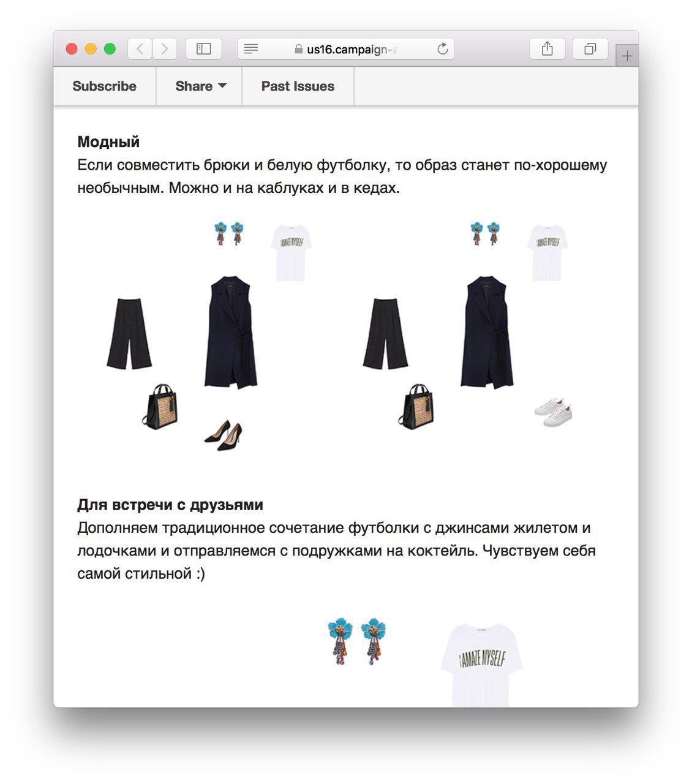This screenshot has width=692, height=784.
Task: Click the right outfit's navy vest image
Action: (487, 332)
